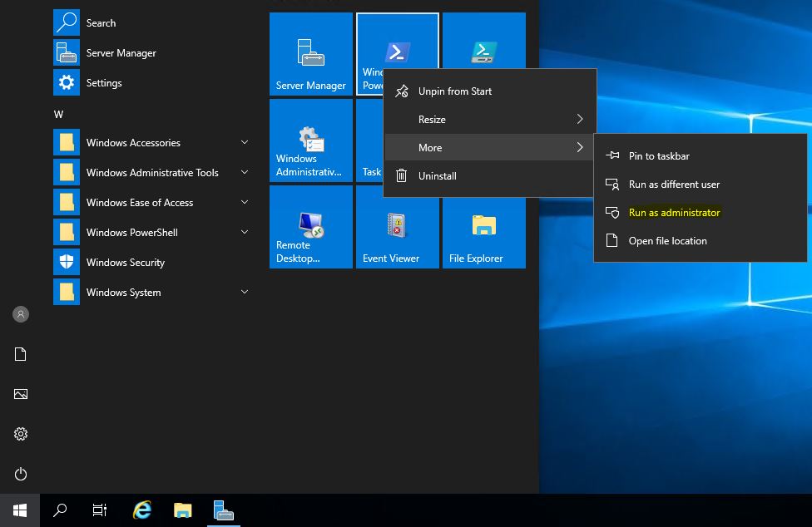Click the Windows Administrative Tools folder icon

click(x=67, y=172)
